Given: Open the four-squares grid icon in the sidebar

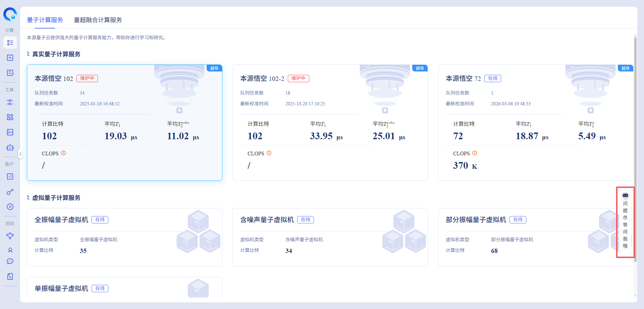Looking at the screenshot, I should point(10,117).
